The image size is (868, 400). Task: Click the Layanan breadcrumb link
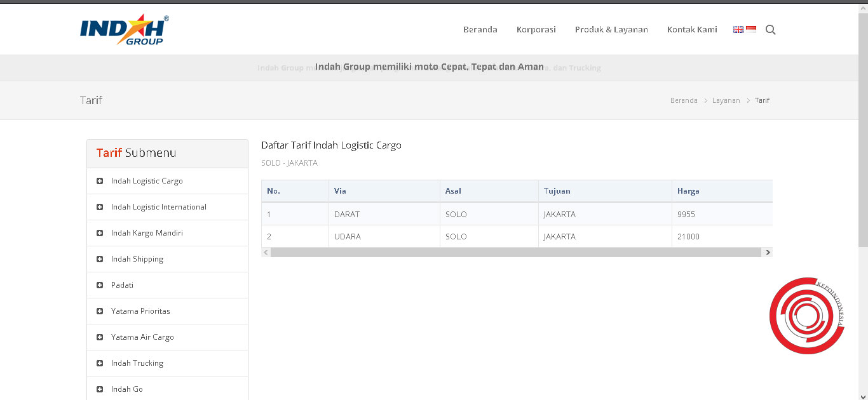point(726,100)
